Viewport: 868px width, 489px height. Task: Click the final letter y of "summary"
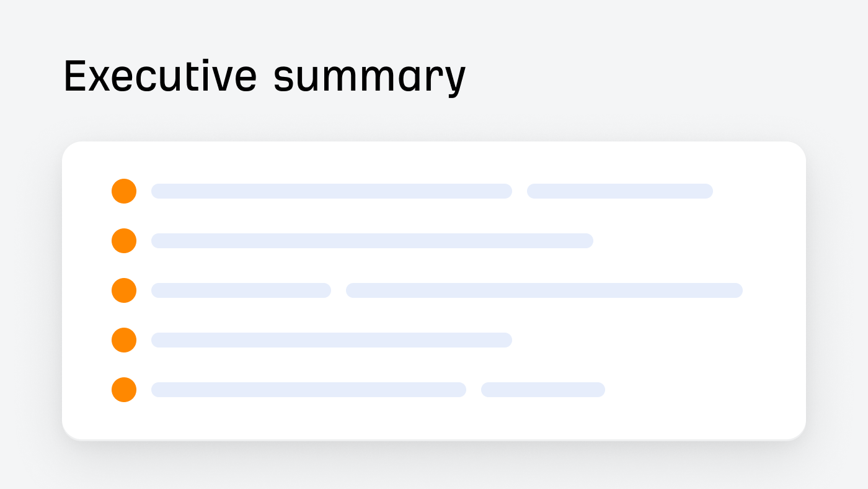pyautogui.click(x=456, y=79)
